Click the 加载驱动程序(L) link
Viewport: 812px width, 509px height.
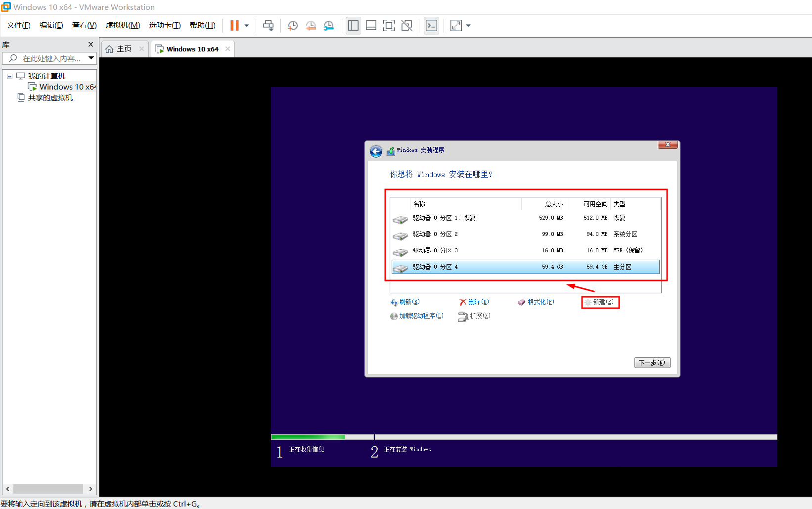click(417, 316)
